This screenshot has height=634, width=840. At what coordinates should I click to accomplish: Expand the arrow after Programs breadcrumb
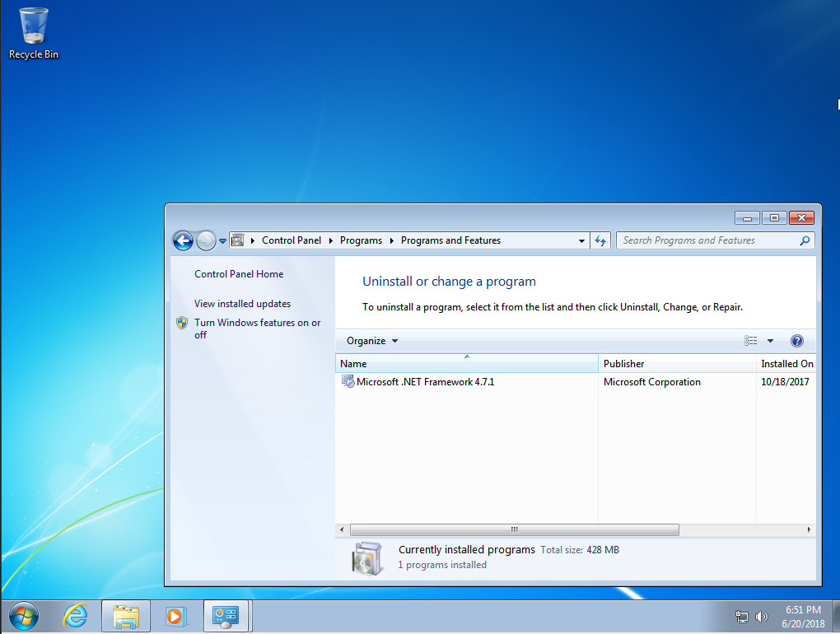pyautogui.click(x=392, y=240)
